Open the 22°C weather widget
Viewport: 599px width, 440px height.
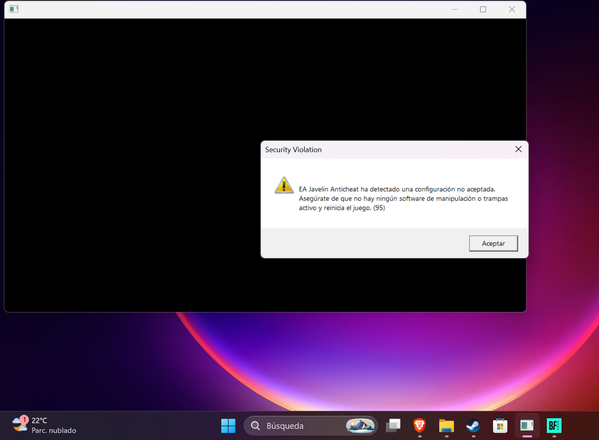[x=44, y=425]
